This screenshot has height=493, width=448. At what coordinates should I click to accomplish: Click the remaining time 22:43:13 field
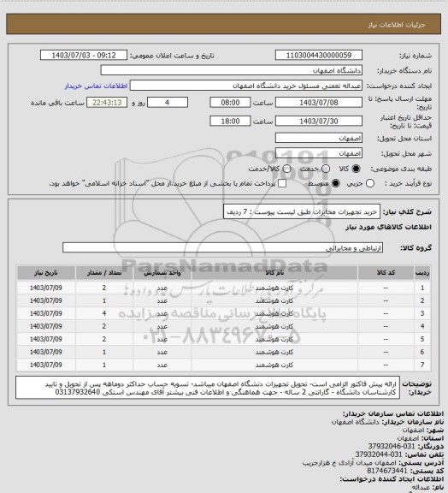(x=107, y=103)
